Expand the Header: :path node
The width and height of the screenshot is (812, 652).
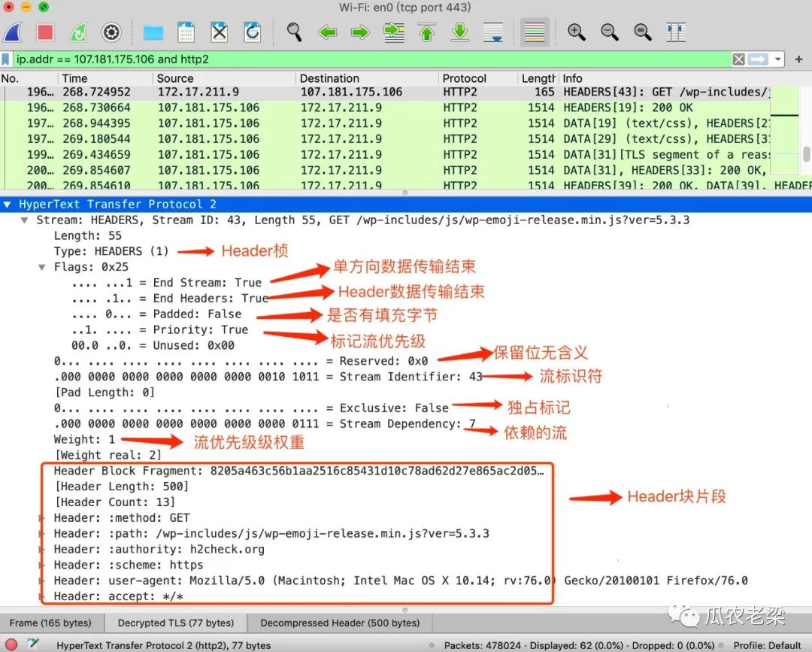[41, 533]
